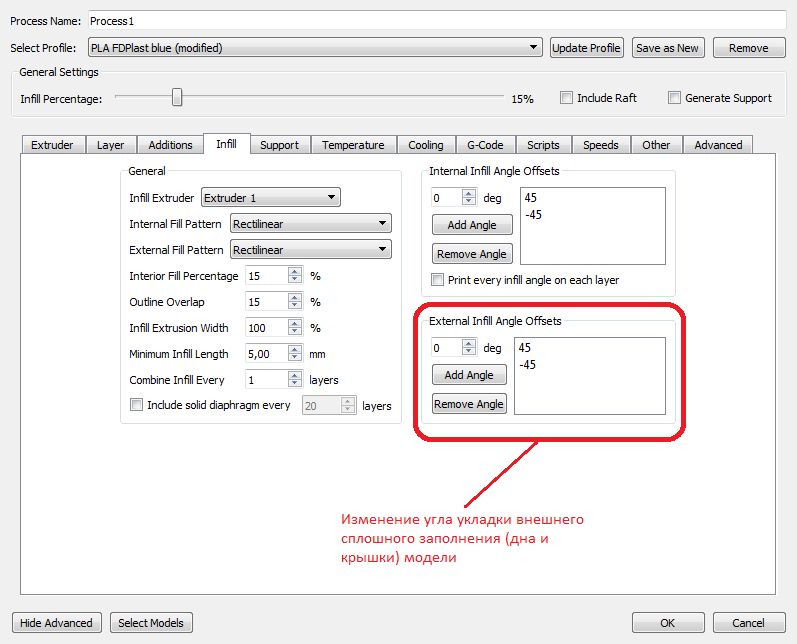This screenshot has height=644, width=797.
Task: Expand the External Fill Pattern dropdown
Action: point(311,250)
